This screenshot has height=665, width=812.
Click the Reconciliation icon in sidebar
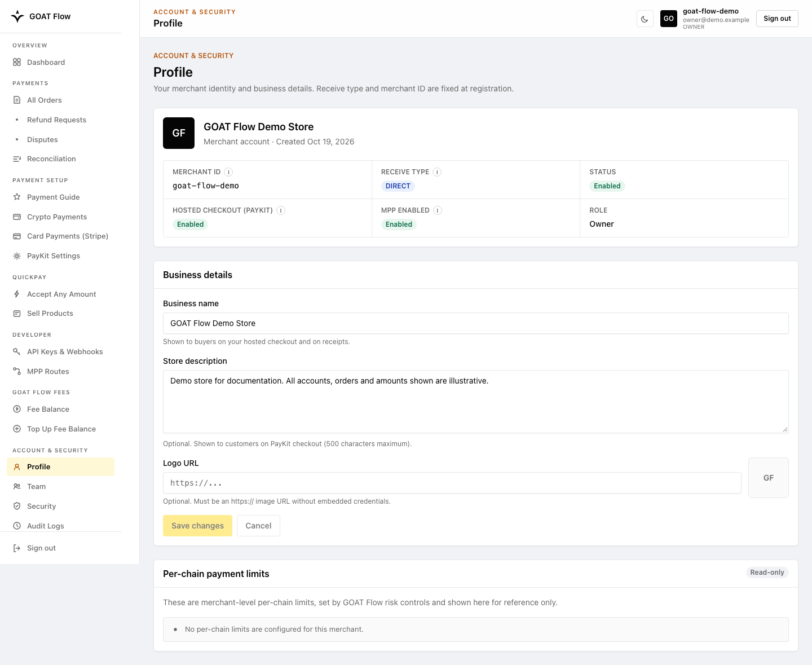(17, 159)
